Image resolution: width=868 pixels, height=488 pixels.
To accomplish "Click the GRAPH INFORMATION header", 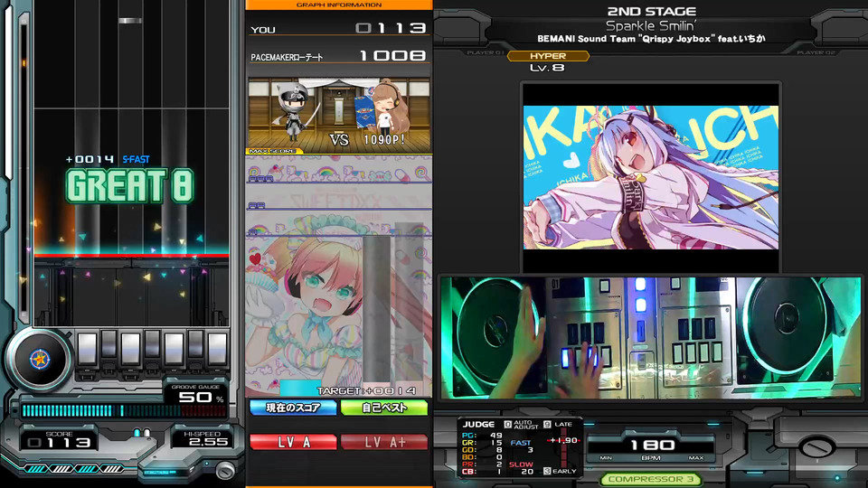I will (339, 5).
